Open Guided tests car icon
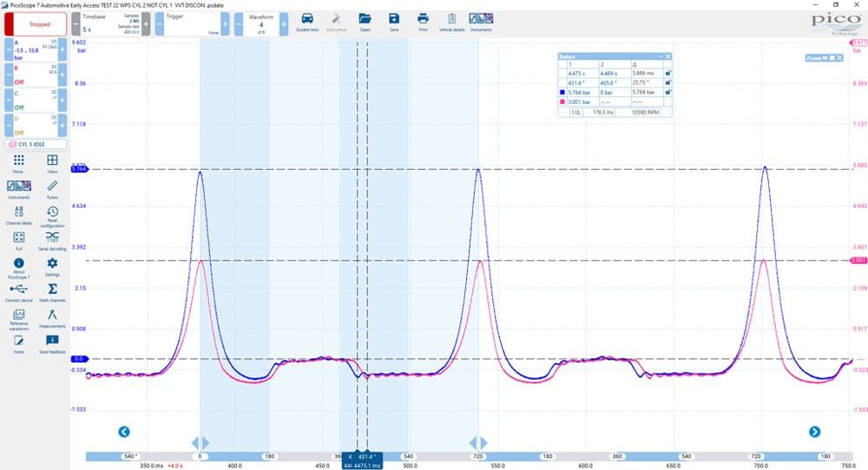 pyautogui.click(x=307, y=23)
